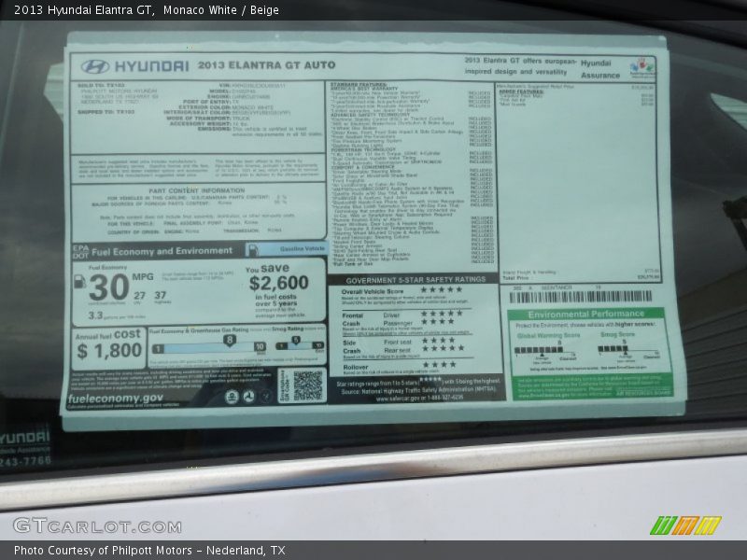Image resolution: width=747 pixels, height=560 pixels.
Task: Click the barcode above Environmental Performance
Action: click(x=581, y=297)
